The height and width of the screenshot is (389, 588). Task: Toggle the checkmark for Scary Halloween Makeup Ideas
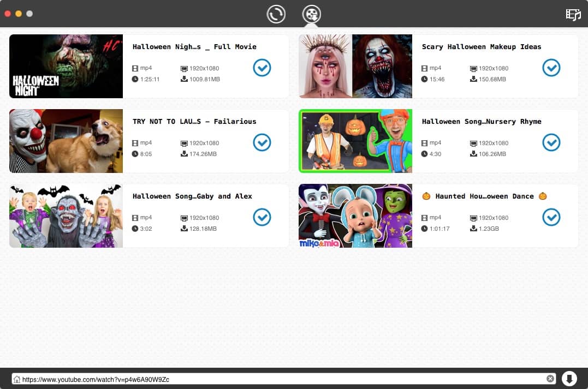pos(551,68)
